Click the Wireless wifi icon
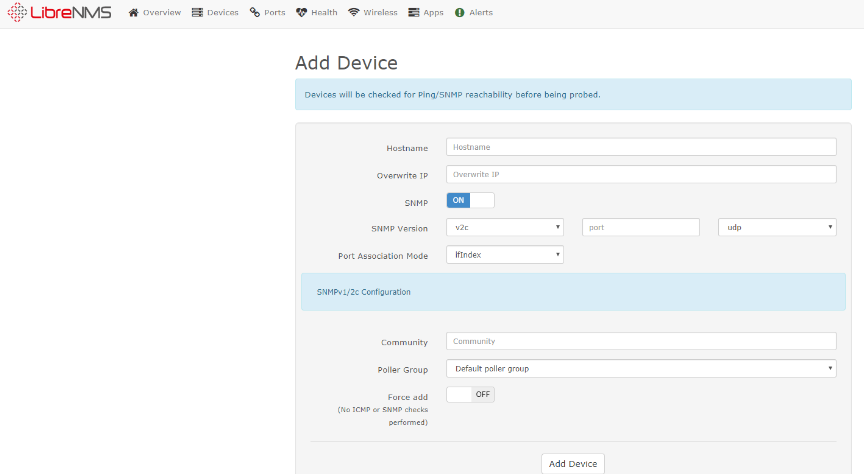Viewport: 864px width, 474px height. [354, 13]
